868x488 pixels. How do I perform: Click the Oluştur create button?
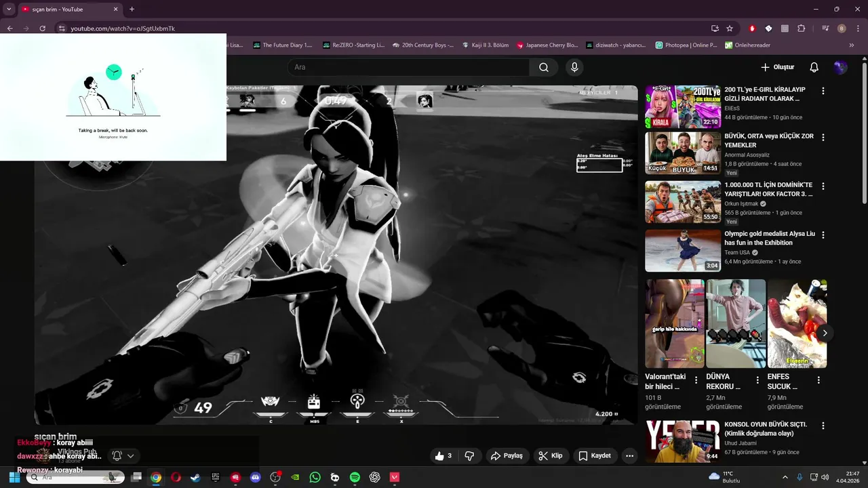click(777, 67)
